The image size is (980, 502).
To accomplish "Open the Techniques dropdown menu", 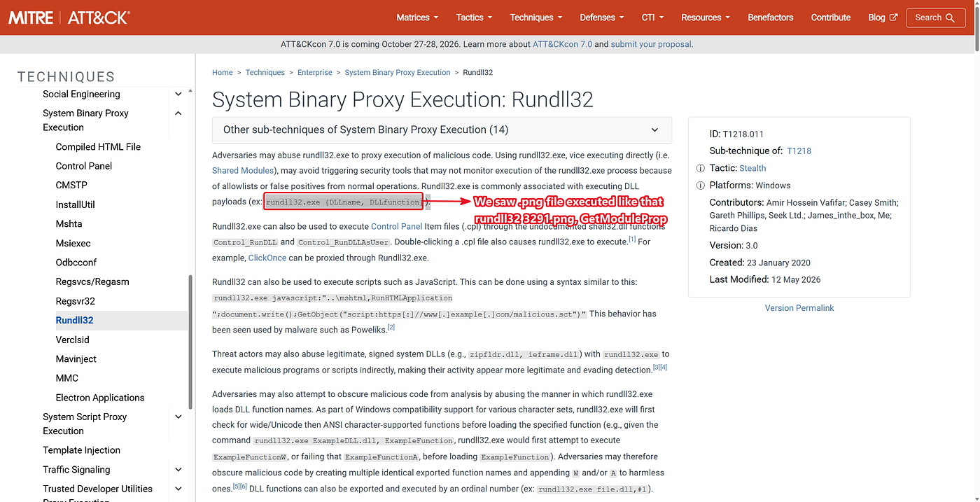I will [536, 18].
